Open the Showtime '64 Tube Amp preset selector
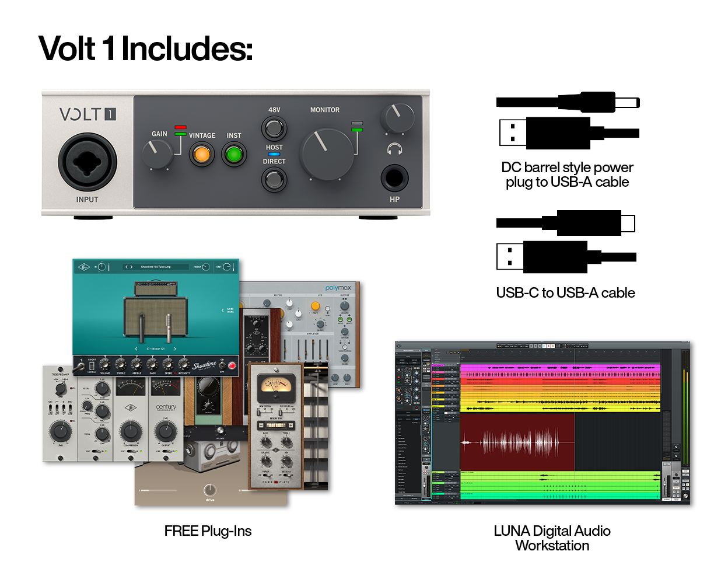The height and width of the screenshot is (572, 728). (156, 267)
